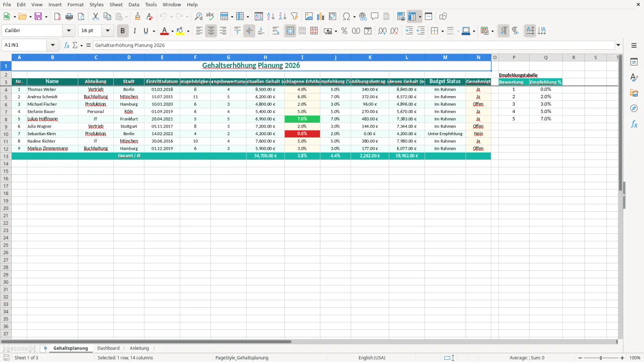Open the Underline style dropdown arrow
This screenshot has width=644, height=362.
coord(153,31)
